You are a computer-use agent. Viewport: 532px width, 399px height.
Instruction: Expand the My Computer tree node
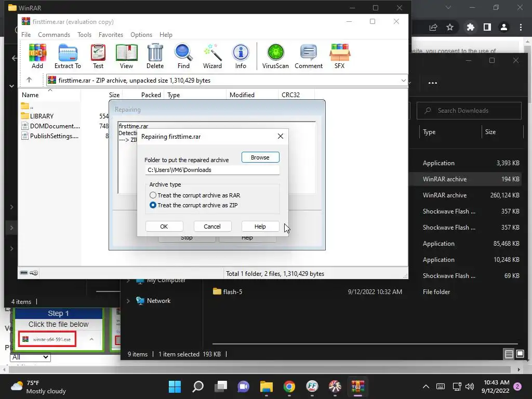pyautogui.click(x=128, y=281)
